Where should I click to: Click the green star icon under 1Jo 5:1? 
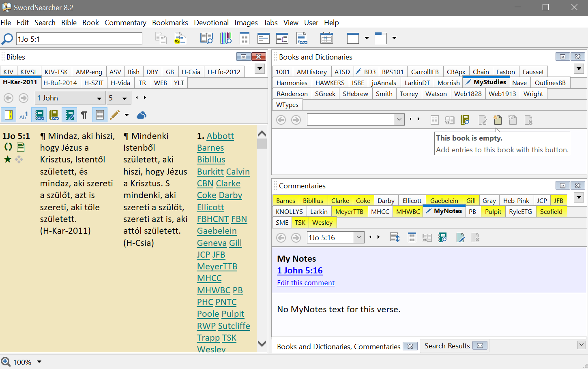pyautogui.click(x=8, y=159)
